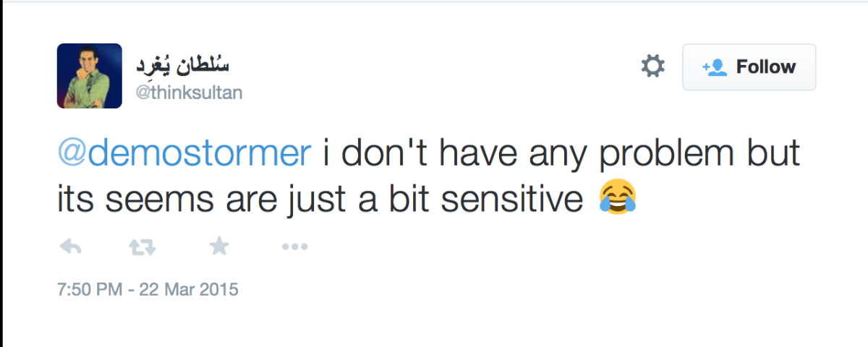This screenshot has width=868, height=347.
Task: Follow the thinksultan account
Action: 749,67
